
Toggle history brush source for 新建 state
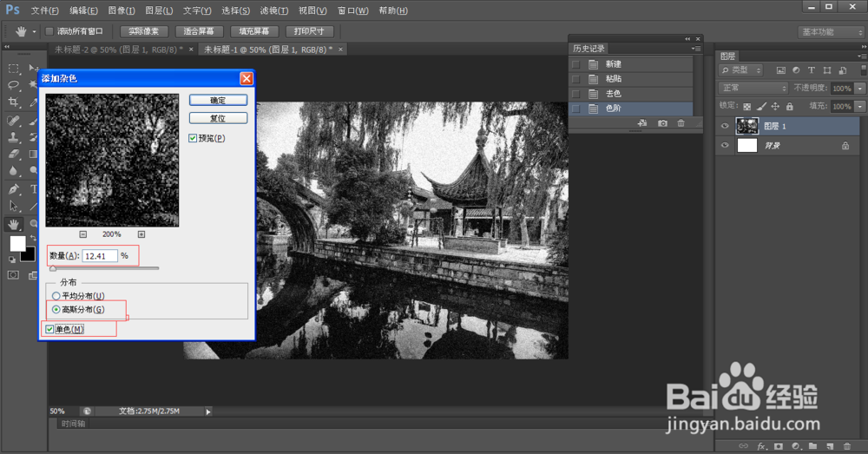(575, 64)
